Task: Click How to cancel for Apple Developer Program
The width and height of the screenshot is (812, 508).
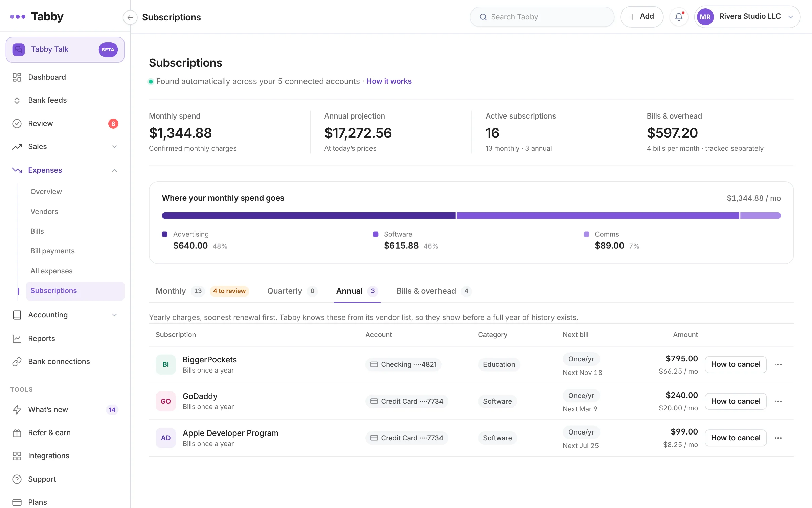Action: pos(736,438)
